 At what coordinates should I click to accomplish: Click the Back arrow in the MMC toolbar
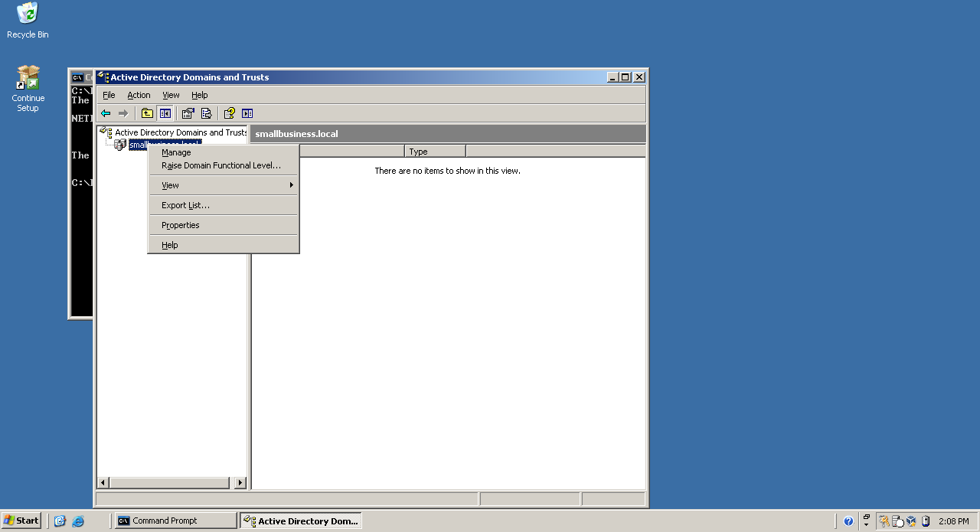click(106, 113)
